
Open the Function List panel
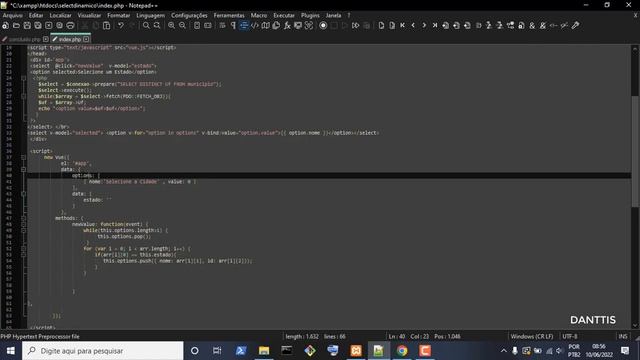tap(287, 25)
